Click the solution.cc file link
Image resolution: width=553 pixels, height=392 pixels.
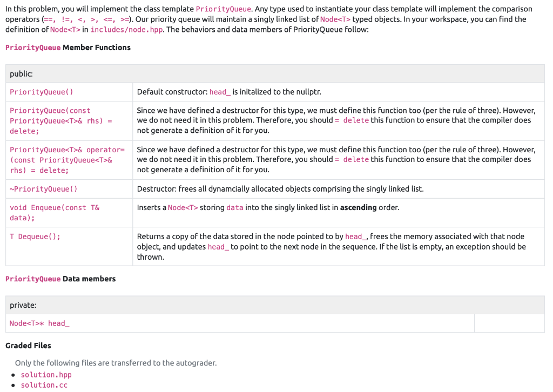click(44, 384)
